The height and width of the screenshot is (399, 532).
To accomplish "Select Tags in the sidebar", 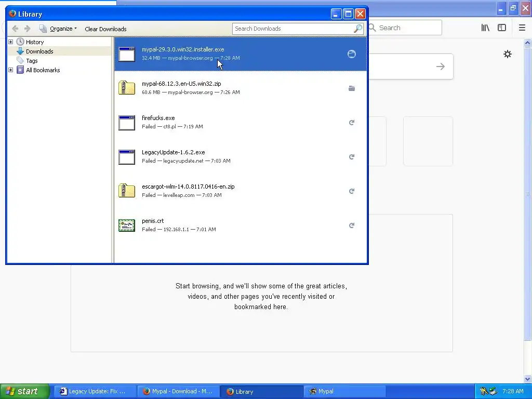I will click(x=32, y=61).
